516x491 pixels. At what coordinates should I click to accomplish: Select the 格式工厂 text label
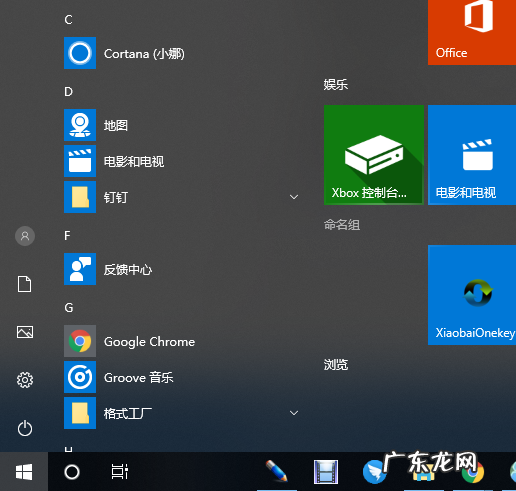(128, 413)
